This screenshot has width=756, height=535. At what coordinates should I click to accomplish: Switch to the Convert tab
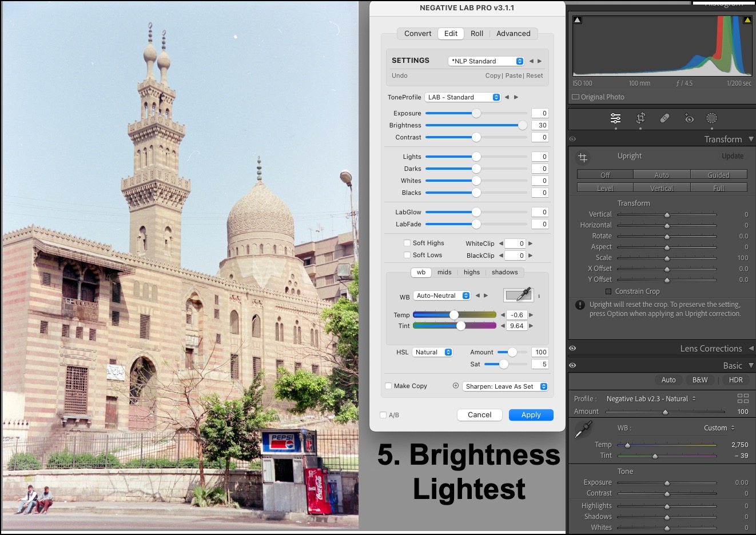[417, 34]
